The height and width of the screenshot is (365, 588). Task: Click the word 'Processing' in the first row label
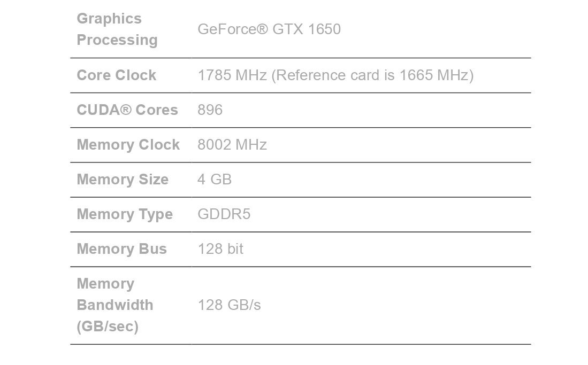117,40
